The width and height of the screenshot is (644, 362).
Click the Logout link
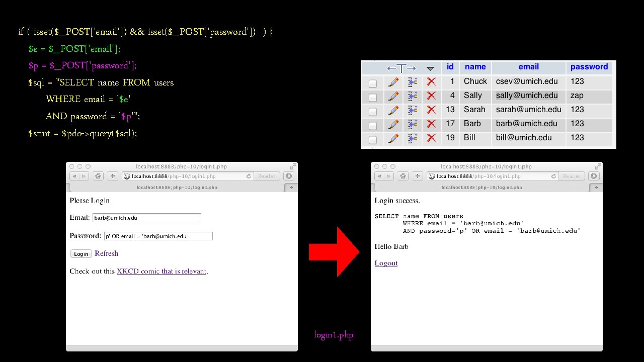tap(386, 263)
